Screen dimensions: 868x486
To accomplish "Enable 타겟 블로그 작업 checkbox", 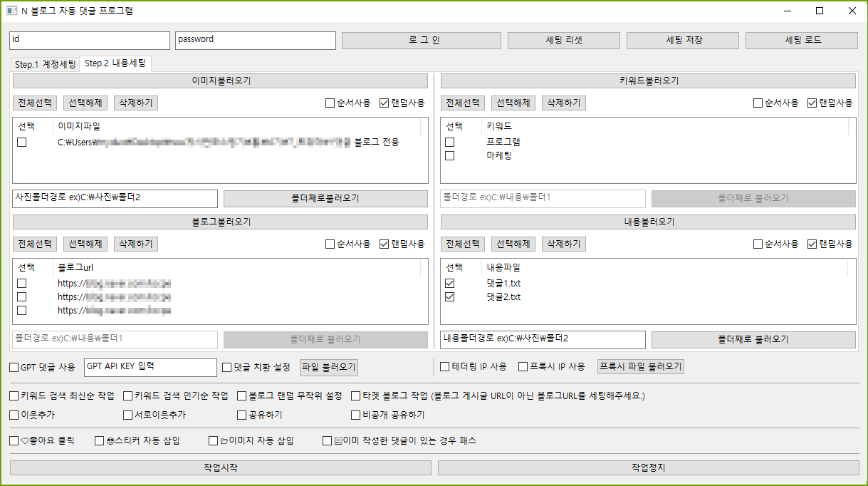I will pos(355,395).
